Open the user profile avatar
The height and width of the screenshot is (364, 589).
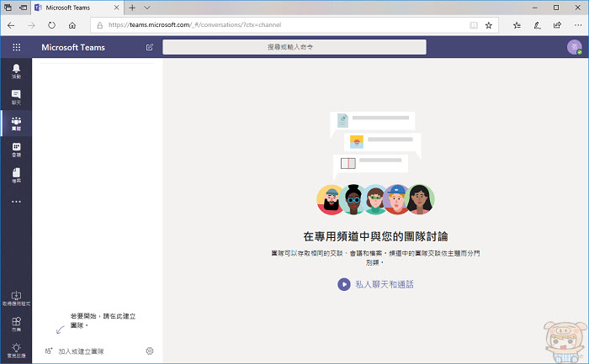[x=575, y=47]
